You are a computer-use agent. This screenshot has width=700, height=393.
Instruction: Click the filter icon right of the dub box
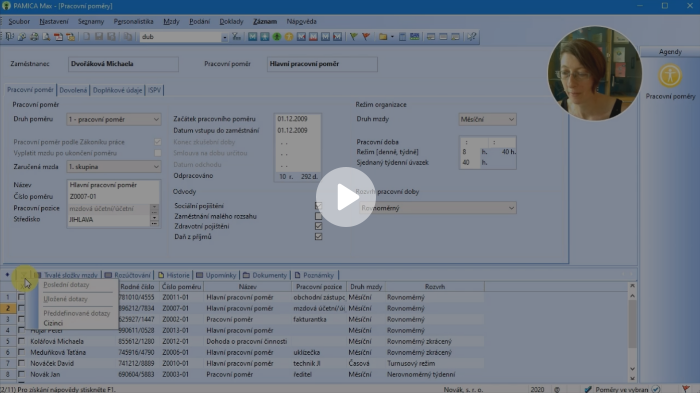(x=236, y=37)
